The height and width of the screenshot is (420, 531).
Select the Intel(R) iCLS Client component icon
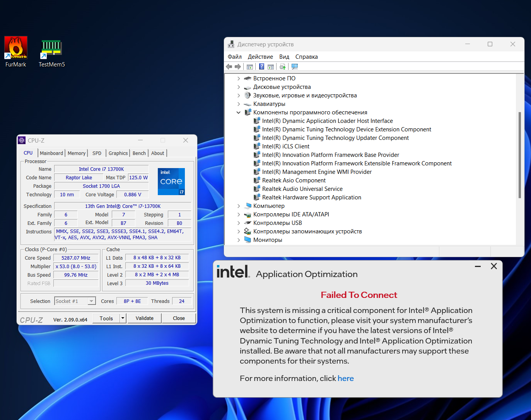tap(257, 146)
